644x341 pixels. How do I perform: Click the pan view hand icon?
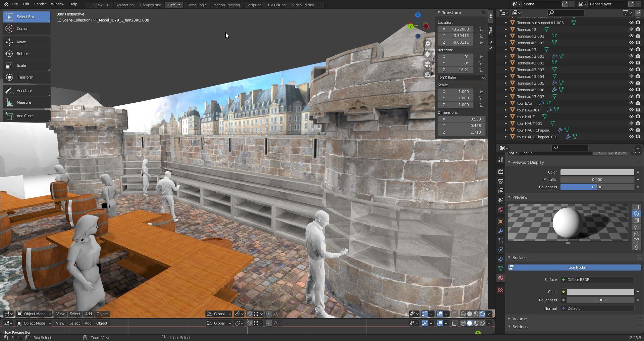(427, 54)
